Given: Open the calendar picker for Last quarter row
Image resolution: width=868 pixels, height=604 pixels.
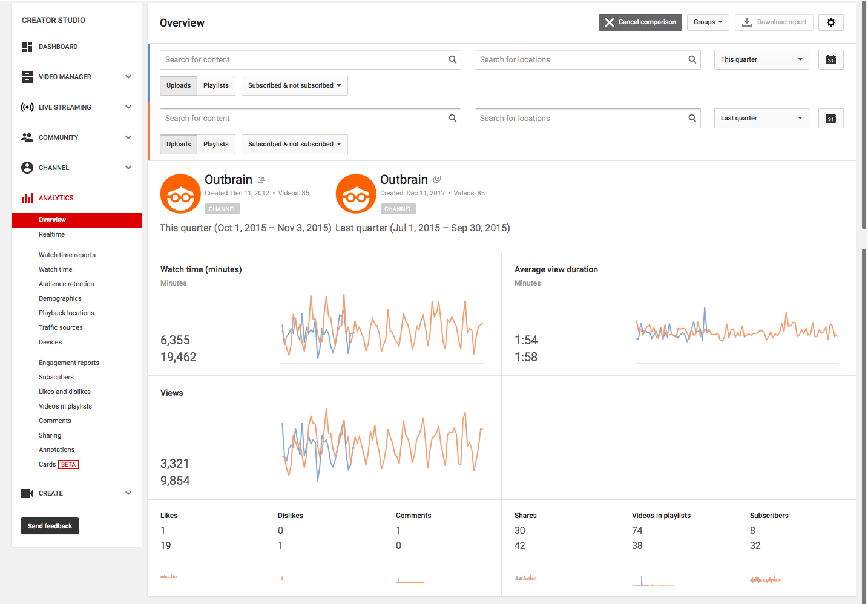Looking at the screenshot, I should [830, 119].
